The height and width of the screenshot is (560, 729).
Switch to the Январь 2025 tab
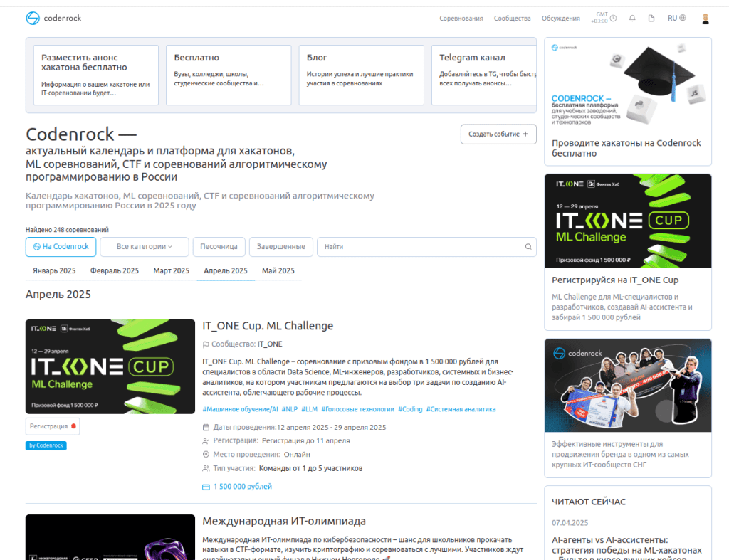54,271
